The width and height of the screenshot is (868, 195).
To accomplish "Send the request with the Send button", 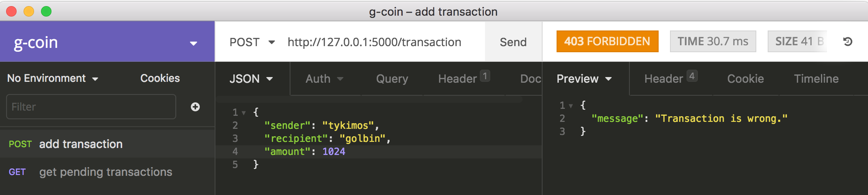I will (x=513, y=42).
